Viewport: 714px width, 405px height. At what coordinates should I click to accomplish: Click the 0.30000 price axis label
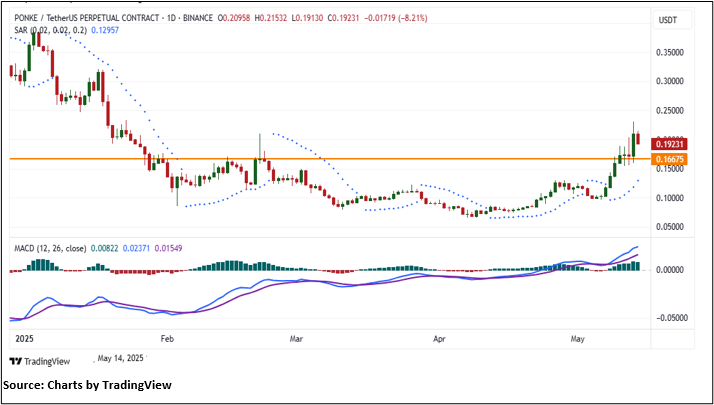[x=669, y=82]
